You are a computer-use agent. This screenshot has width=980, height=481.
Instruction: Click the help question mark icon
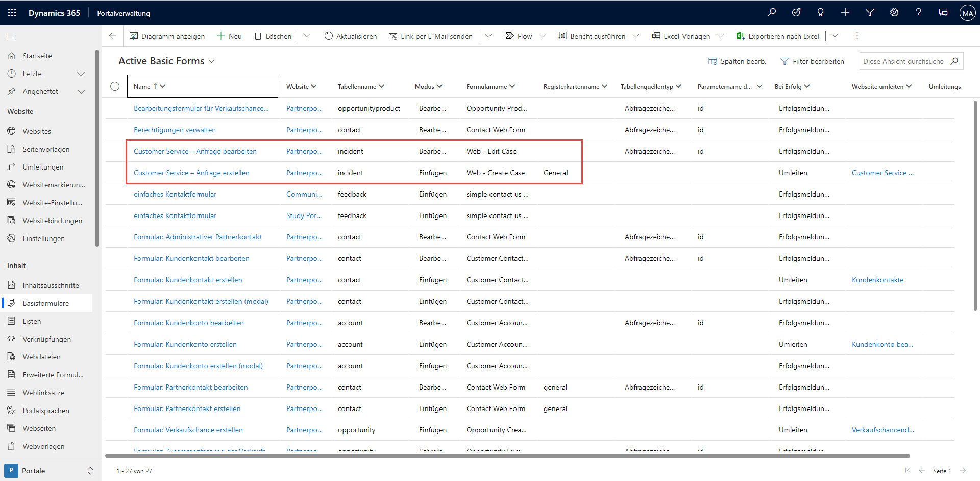[918, 13]
